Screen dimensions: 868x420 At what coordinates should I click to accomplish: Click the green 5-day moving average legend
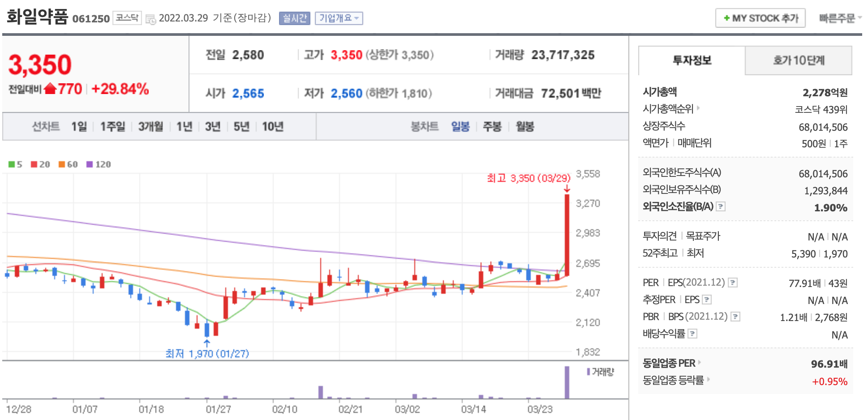tap(15, 164)
